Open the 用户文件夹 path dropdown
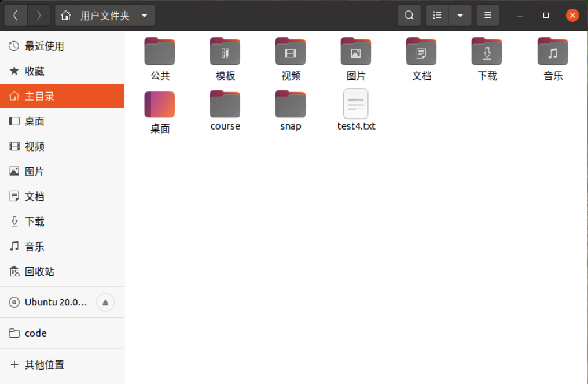The width and height of the screenshot is (588, 384). [144, 15]
